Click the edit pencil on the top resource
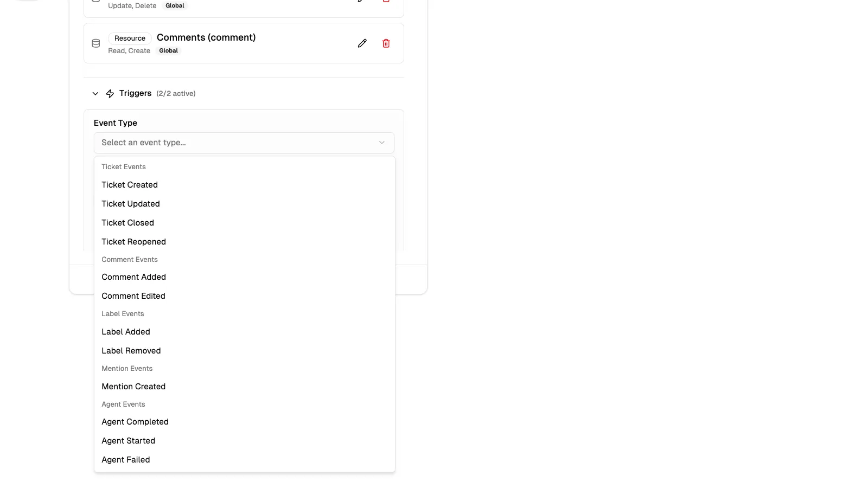The image size is (868, 488). tap(362, 0)
